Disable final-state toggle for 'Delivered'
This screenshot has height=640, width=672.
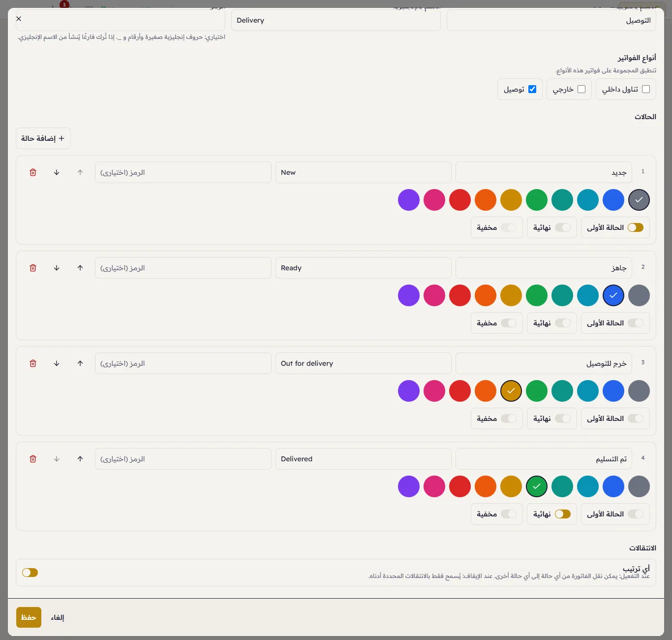[563, 514]
